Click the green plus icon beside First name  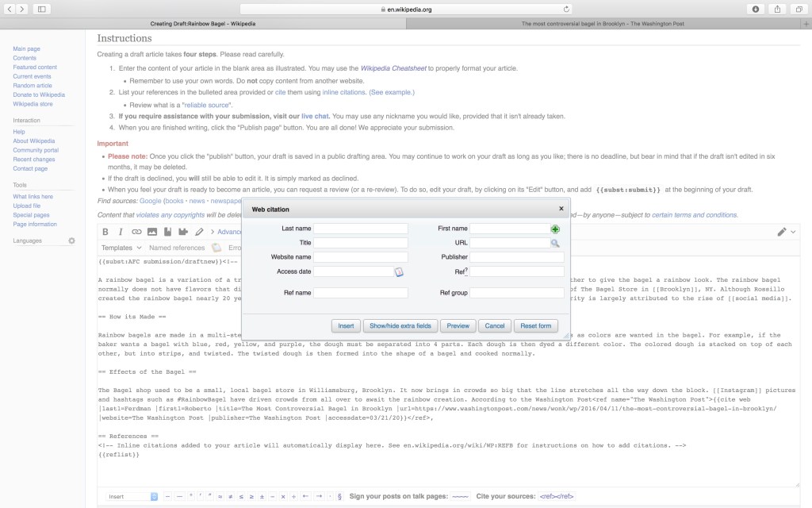(555, 229)
